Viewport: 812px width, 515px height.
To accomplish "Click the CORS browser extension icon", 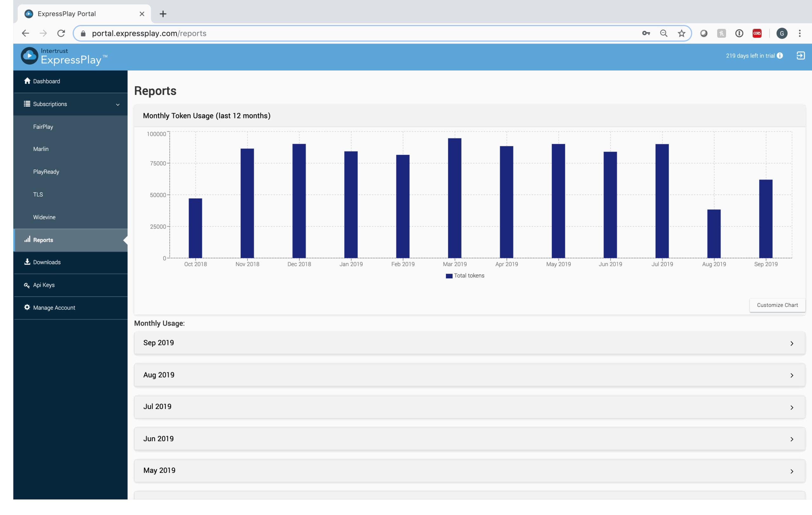I will coord(757,33).
